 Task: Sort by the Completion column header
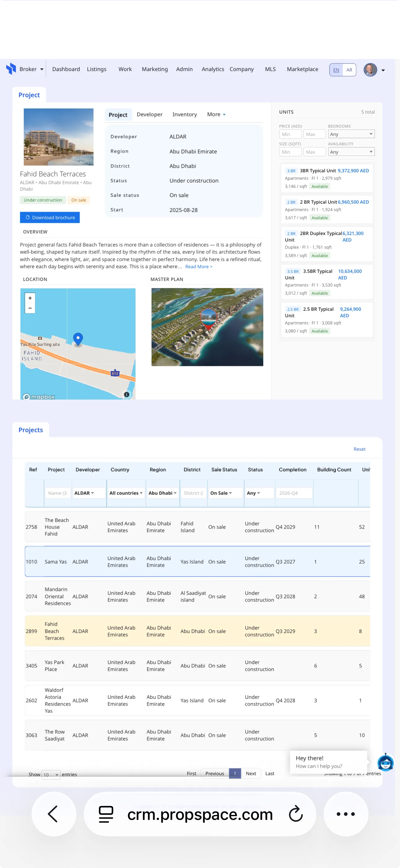point(292,469)
